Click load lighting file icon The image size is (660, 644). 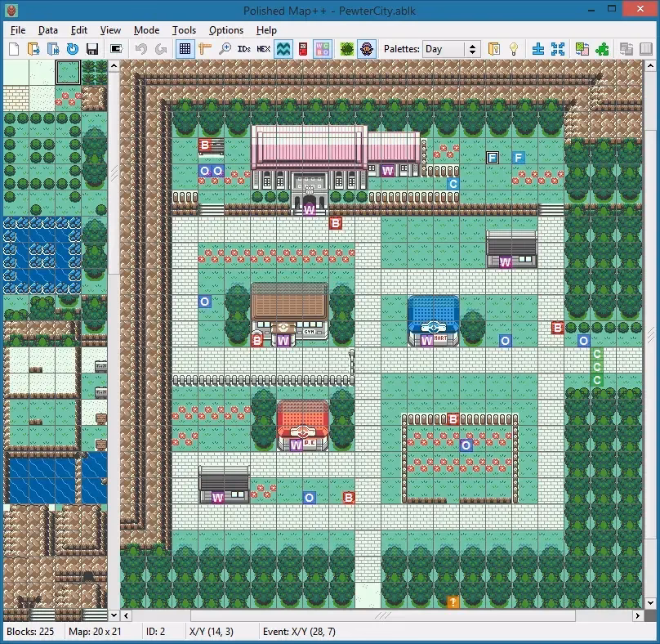click(x=494, y=49)
